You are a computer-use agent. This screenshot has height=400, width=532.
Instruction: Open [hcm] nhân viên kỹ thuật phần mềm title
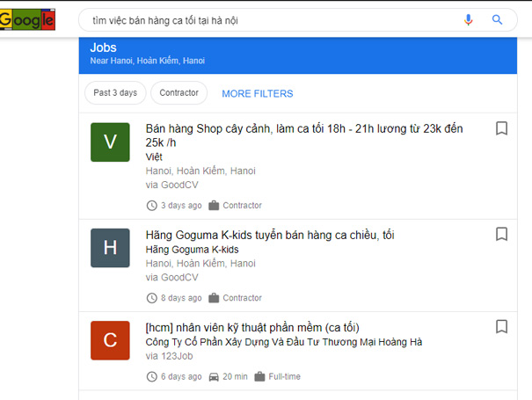tap(252, 327)
